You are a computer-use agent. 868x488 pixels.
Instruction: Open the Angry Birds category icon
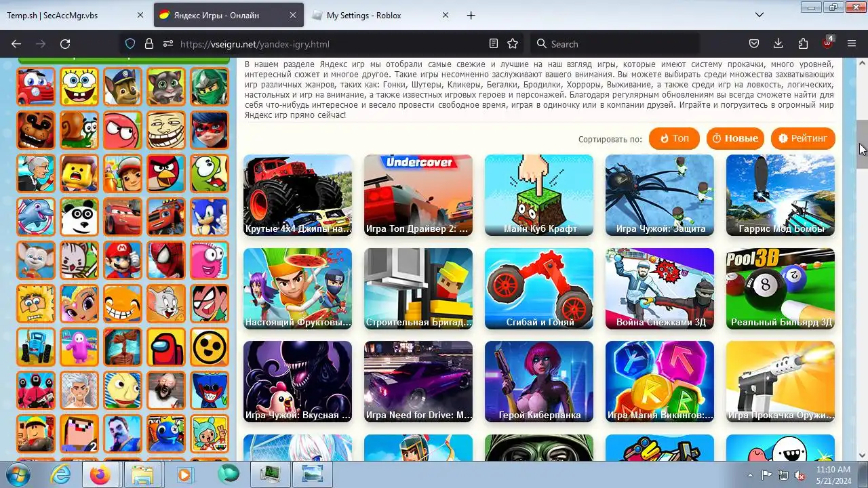[166, 173]
